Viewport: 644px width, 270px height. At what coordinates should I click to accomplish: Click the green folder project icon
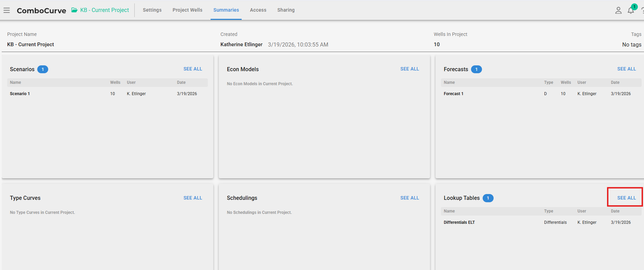(x=74, y=10)
